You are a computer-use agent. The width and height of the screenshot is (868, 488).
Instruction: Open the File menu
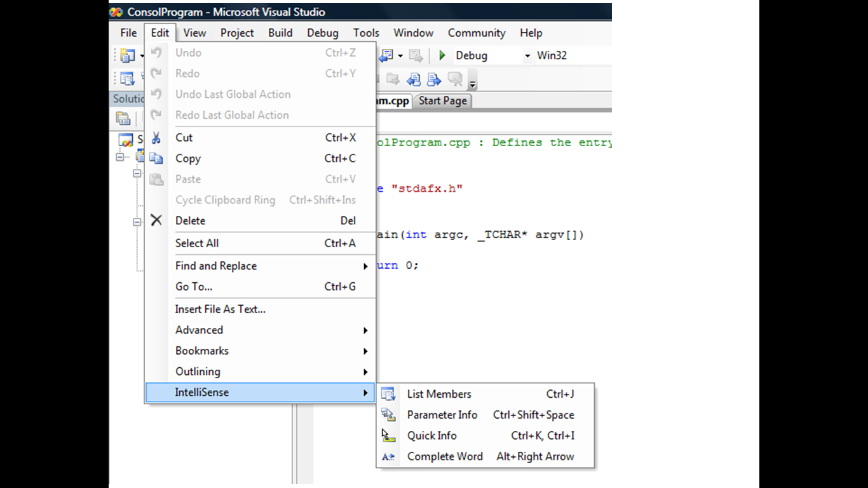point(128,33)
